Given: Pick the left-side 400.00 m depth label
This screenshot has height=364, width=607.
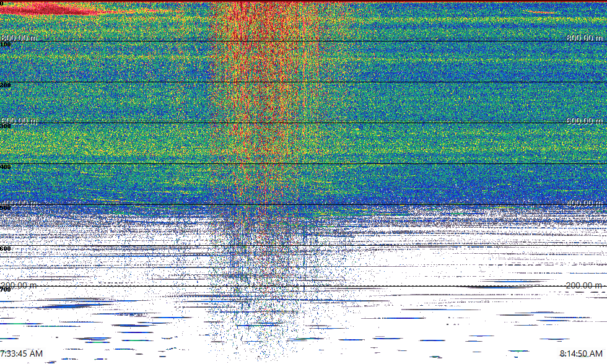Looking at the screenshot, I should [x=19, y=203].
